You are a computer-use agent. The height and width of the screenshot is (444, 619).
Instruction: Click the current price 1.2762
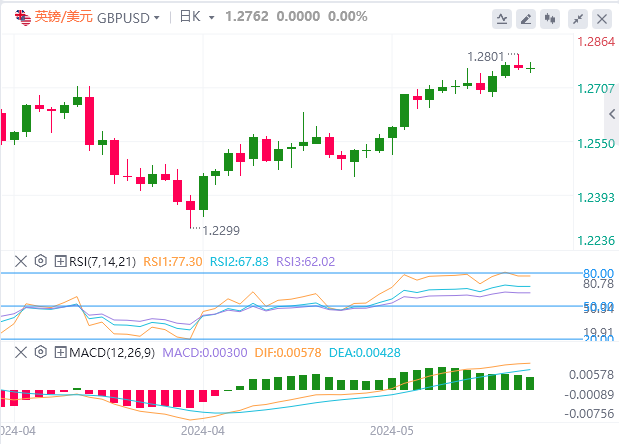point(247,17)
